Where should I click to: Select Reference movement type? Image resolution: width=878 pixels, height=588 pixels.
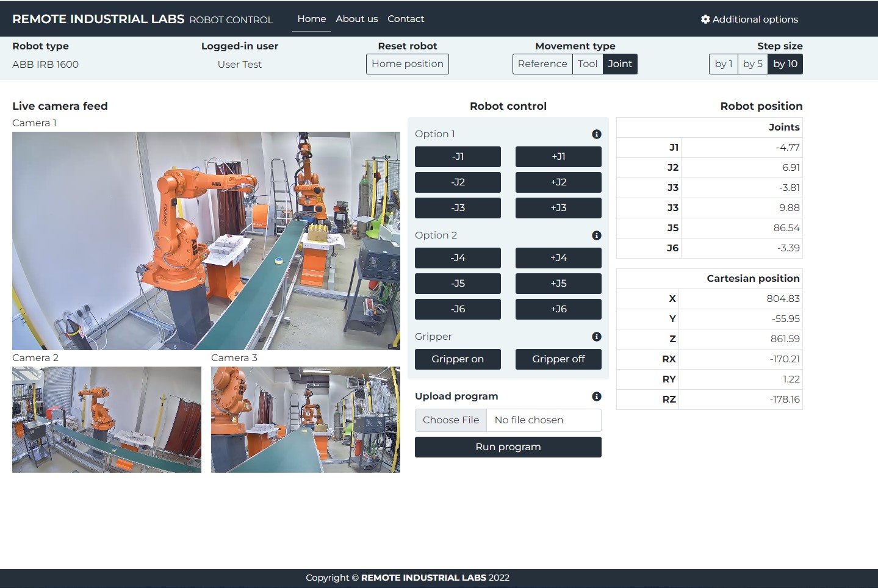[x=542, y=64]
